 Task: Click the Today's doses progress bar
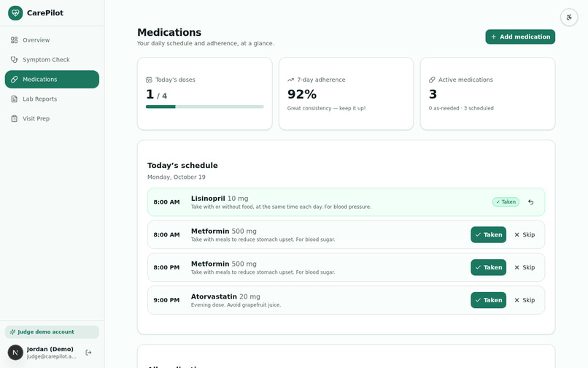click(x=205, y=107)
